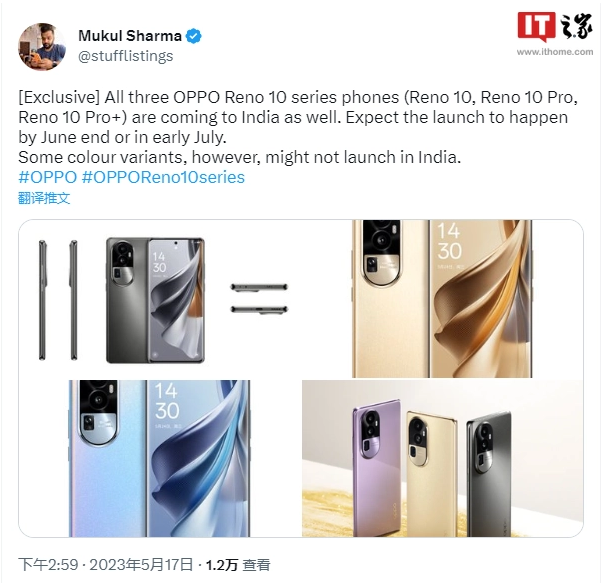607x583 pixels.
Task: Click 翻译推文 to translate tweet
Action: point(44,198)
